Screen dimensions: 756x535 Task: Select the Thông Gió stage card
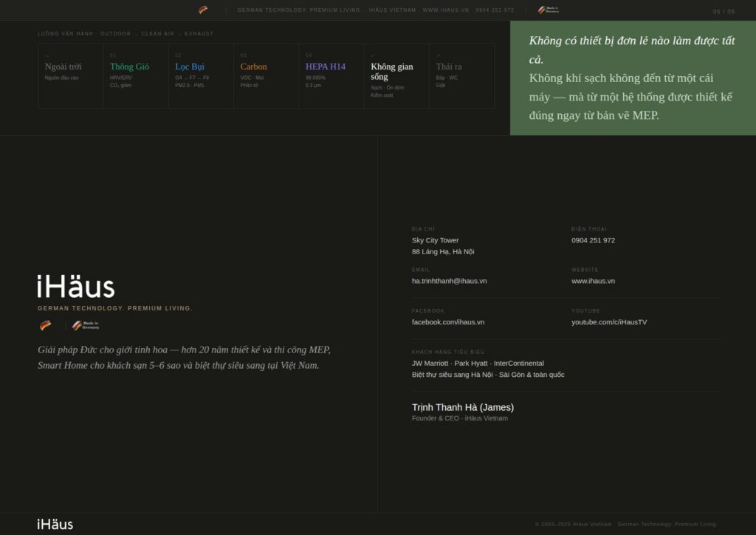point(136,76)
